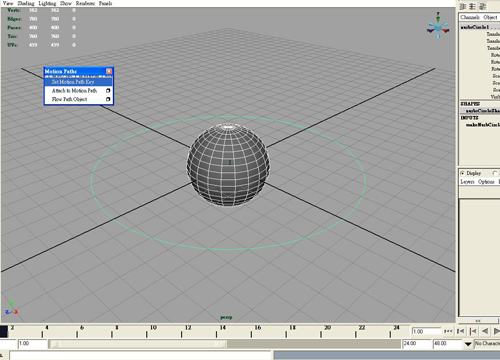Screen dimensions: 500x360
Task: Select the makeNurbCircle entry under INPUTS
Action: click(483, 125)
